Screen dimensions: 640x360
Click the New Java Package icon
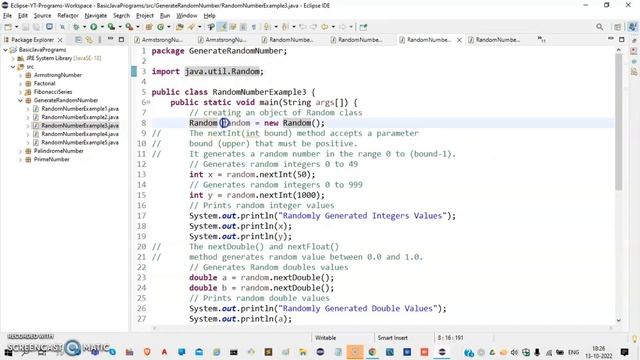(x=149, y=27)
